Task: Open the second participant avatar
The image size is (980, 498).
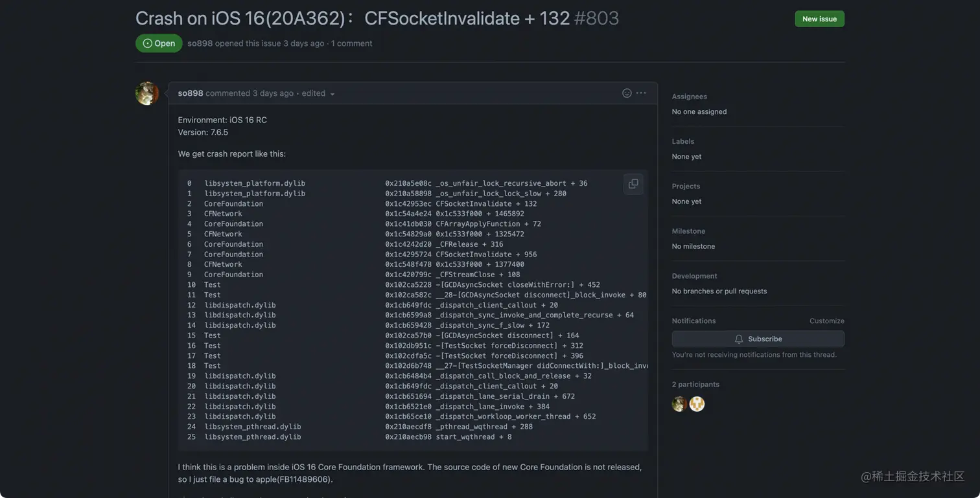Action: click(x=697, y=404)
